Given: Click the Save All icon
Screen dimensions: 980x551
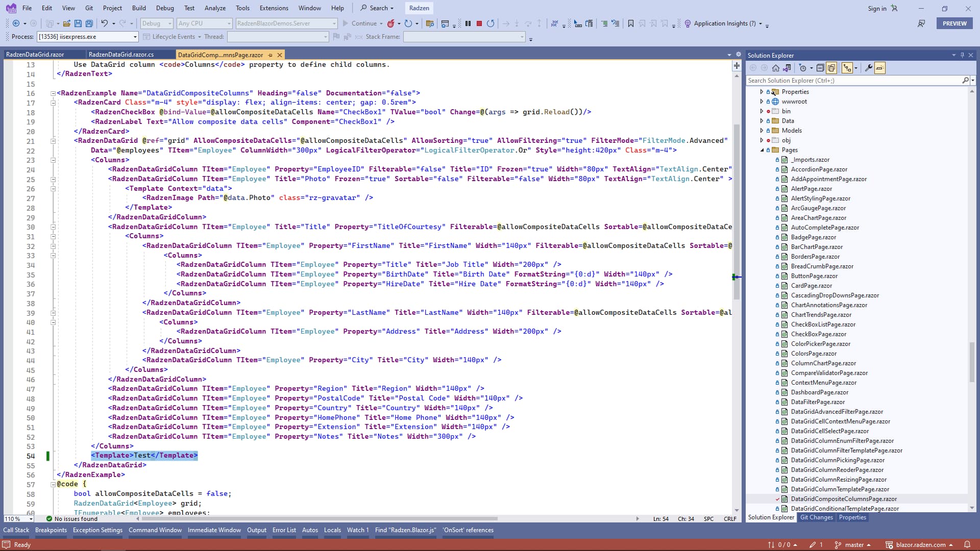Looking at the screenshot, I should coord(89,23).
